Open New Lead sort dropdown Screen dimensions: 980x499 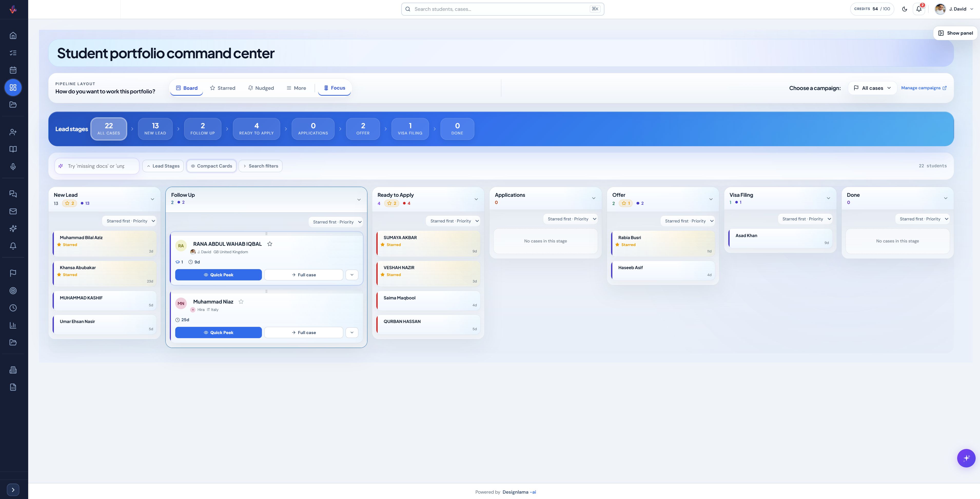[x=129, y=221]
